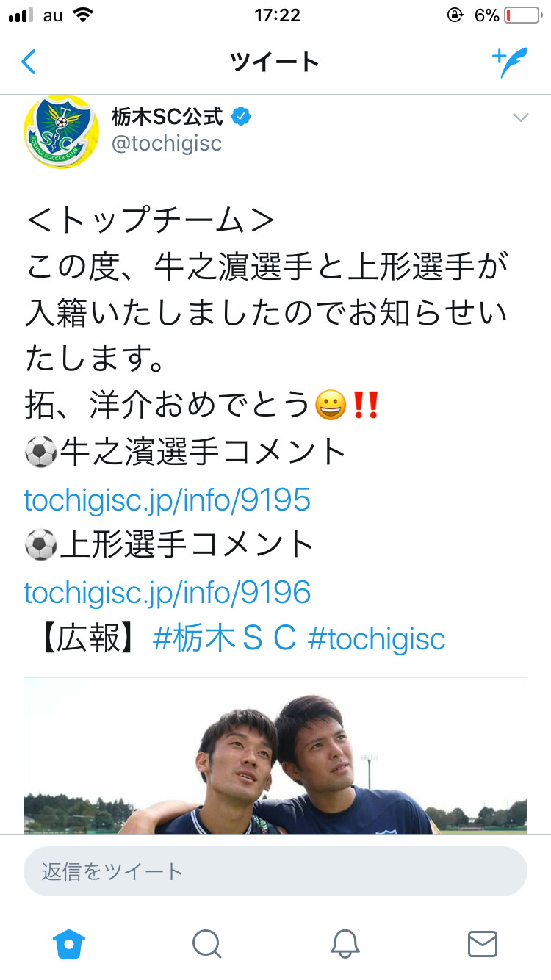Tap the #tochigisc hashtag
The width and height of the screenshot is (551, 980).
tap(377, 638)
